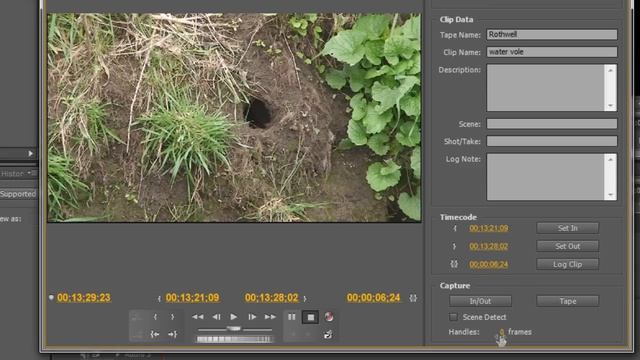The width and height of the screenshot is (640, 360).
Task: Step forward one frame
Action: coord(252,317)
